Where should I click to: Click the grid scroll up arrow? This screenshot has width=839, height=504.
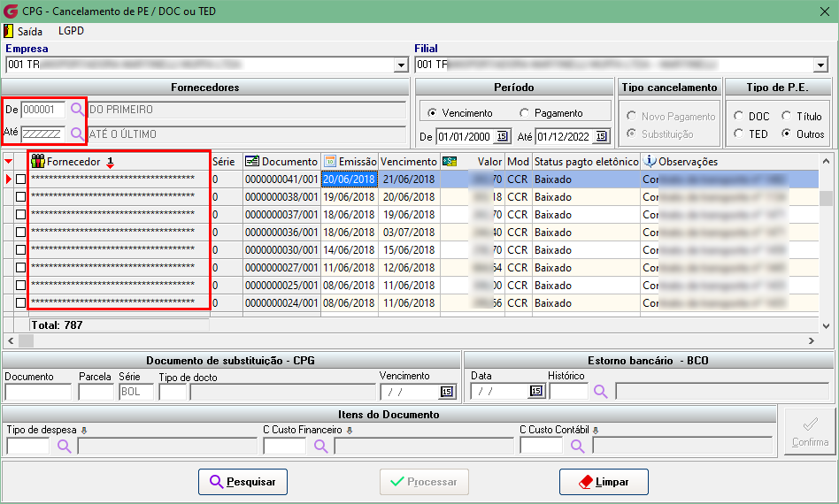pyautogui.click(x=826, y=160)
